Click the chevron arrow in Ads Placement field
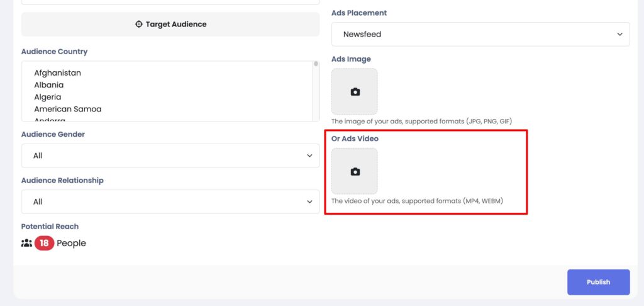Screen dimensions: 644x306 [619, 35]
